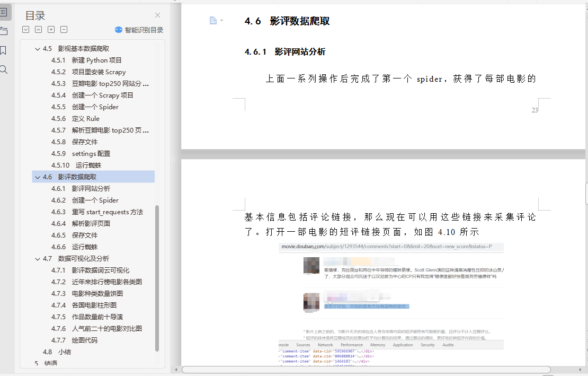
Task: Go to 4.8 小结
Action: (57, 352)
